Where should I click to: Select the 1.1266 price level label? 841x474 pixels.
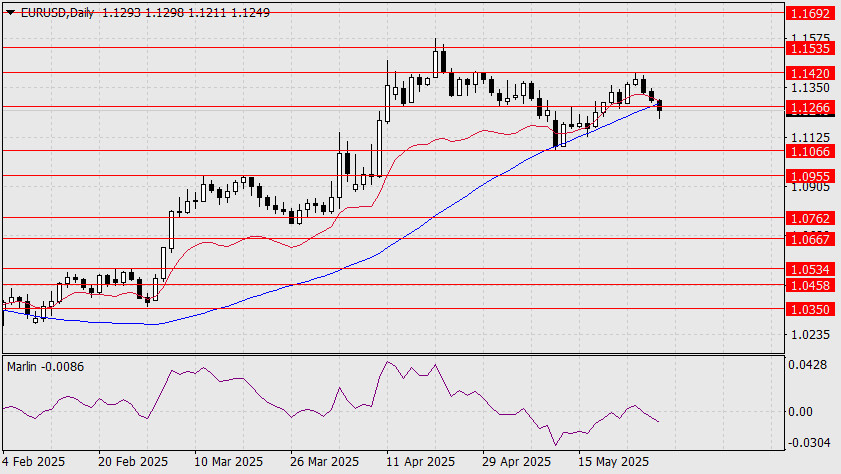(810, 107)
